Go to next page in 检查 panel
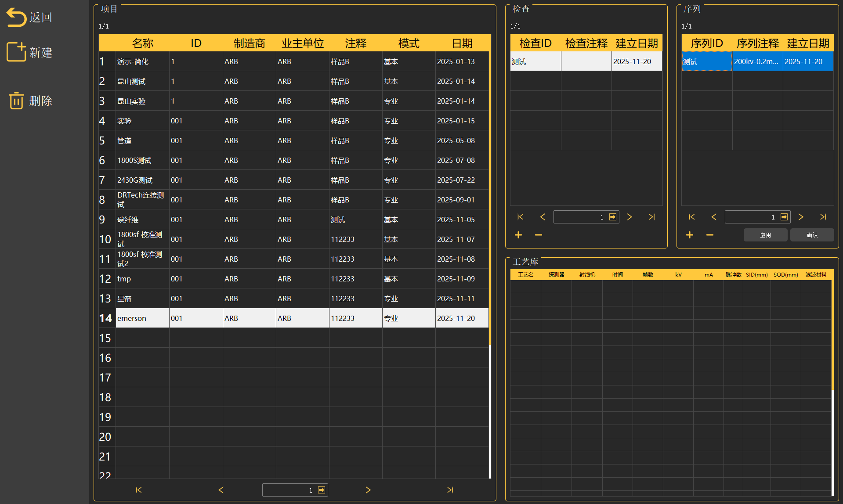 tap(630, 217)
